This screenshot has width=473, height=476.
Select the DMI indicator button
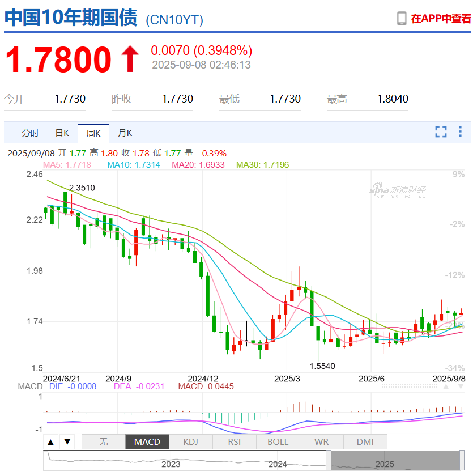pos(365,442)
